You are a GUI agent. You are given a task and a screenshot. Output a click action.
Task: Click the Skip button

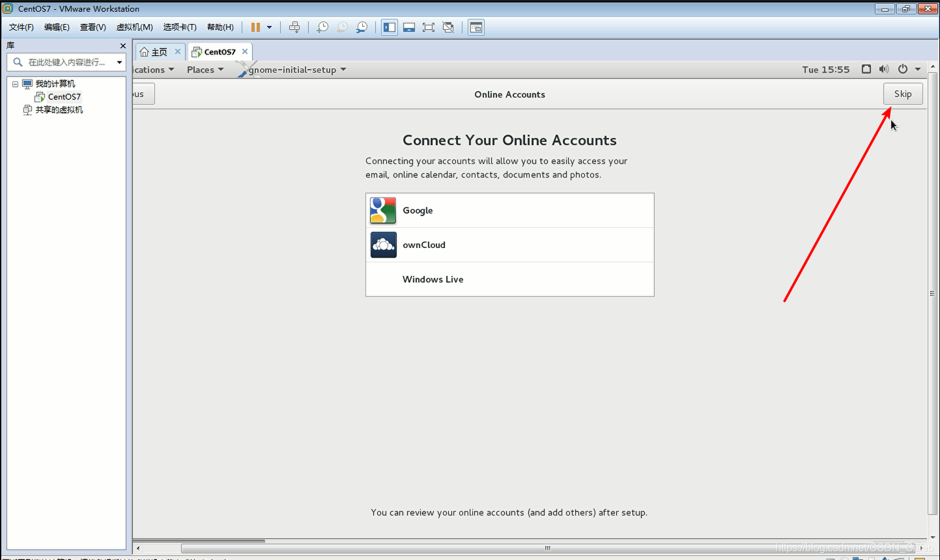(x=903, y=94)
